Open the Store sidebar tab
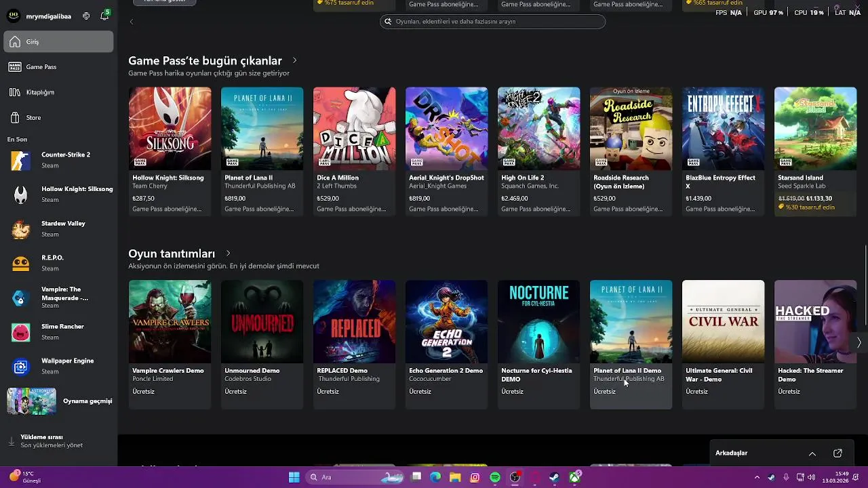This screenshot has width=868, height=488. click(59, 118)
